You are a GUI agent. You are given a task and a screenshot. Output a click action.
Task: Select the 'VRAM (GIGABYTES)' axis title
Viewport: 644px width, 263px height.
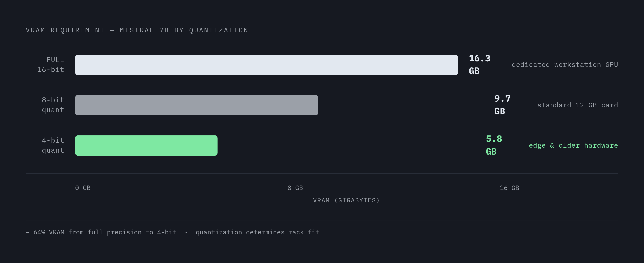point(346,201)
